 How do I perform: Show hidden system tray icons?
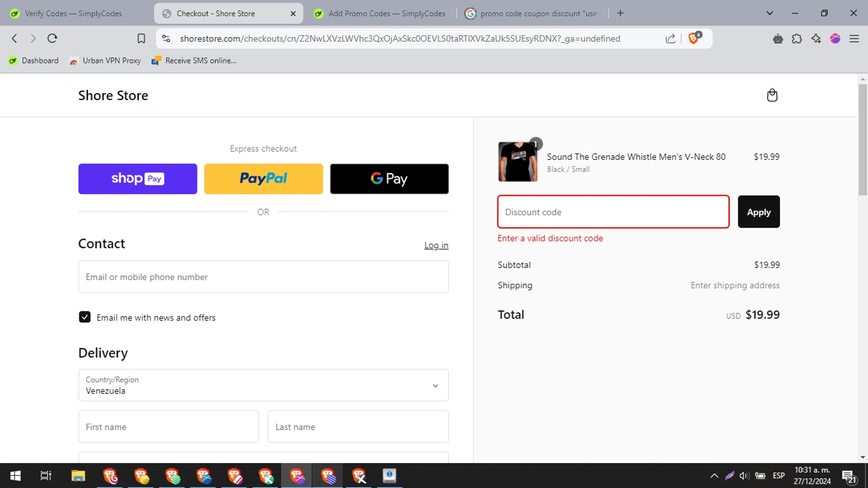714,476
